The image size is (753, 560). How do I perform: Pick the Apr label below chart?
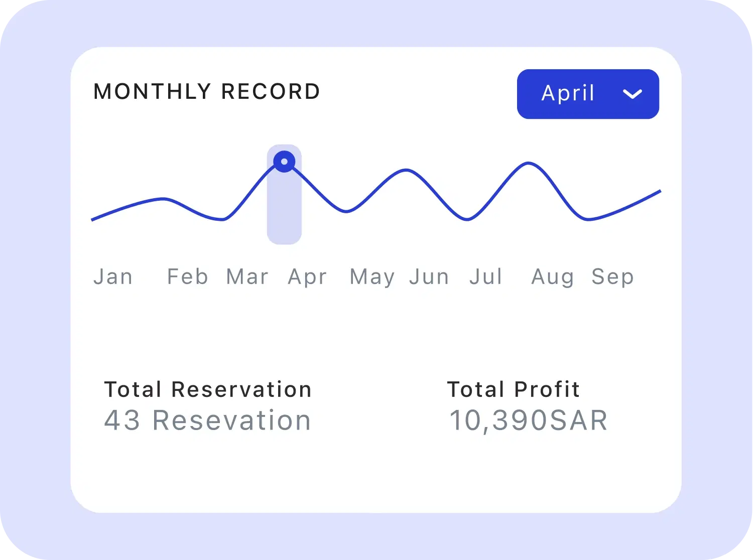pos(307,277)
